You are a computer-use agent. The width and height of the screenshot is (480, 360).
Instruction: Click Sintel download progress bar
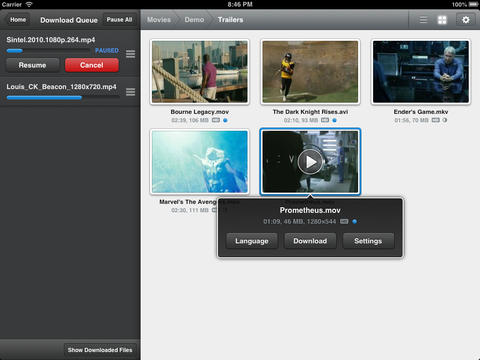(x=48, y=51)
